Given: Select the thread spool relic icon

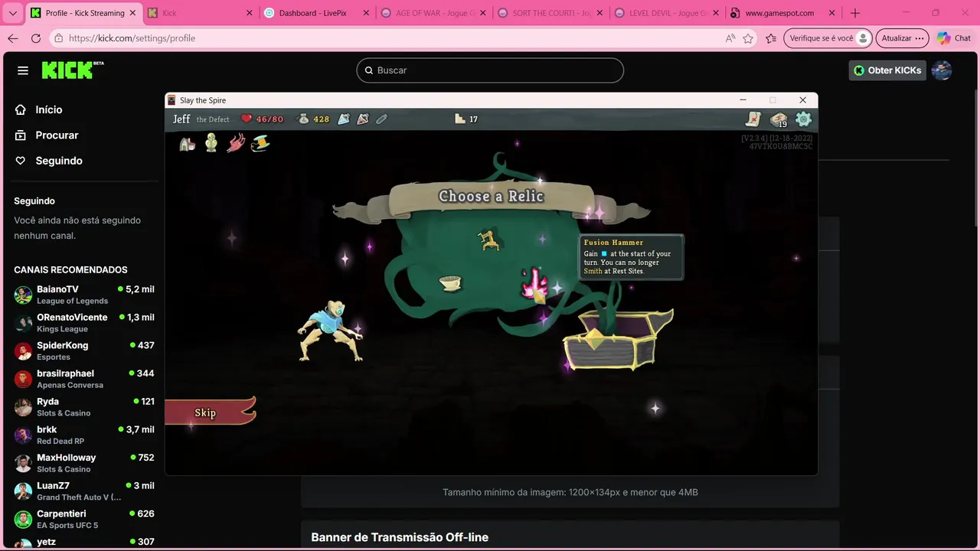Looking at the screenshot, I should [x=260, y=142].
